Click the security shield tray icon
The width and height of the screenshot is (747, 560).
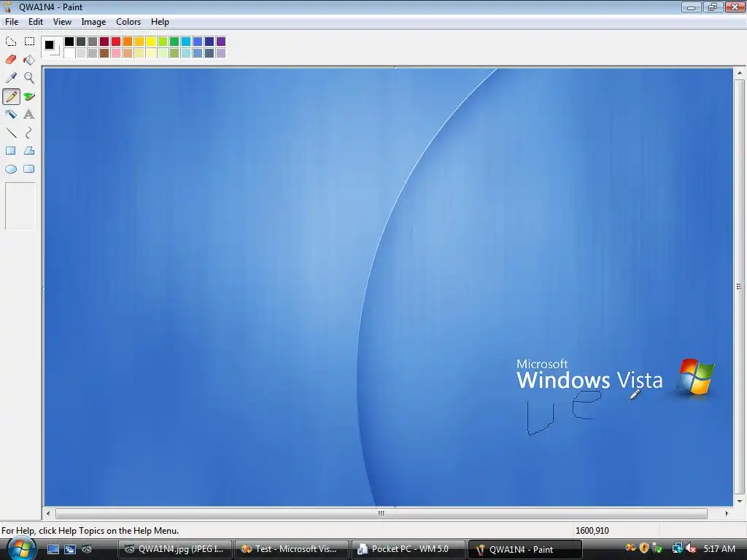pyautogui.click(x=644, y=548)
